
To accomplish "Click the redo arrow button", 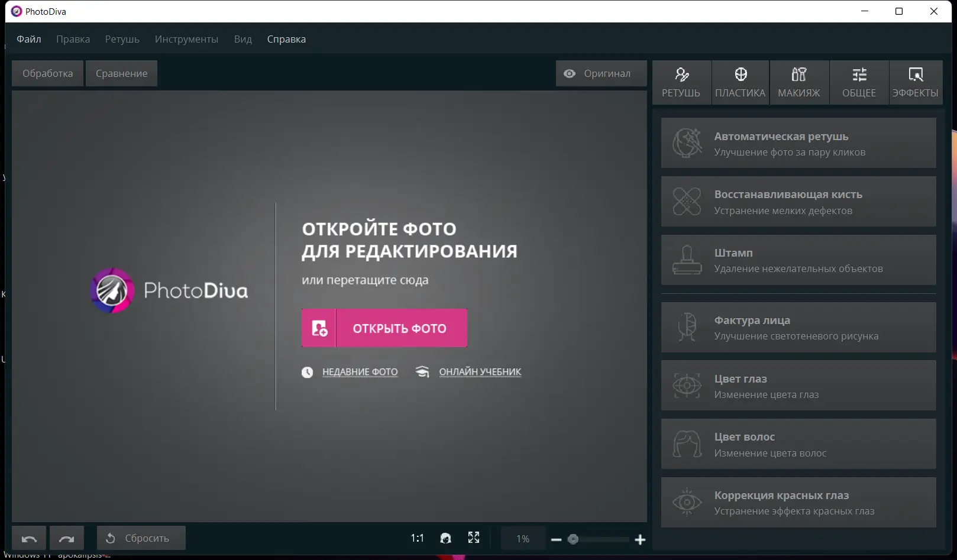I will (67, 538).
